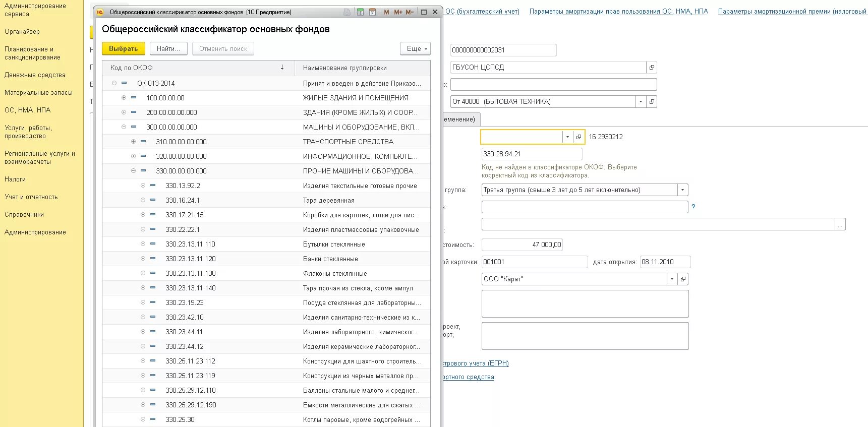
Task: Click the M+ memory add button
Action: [x=398, y=12]
